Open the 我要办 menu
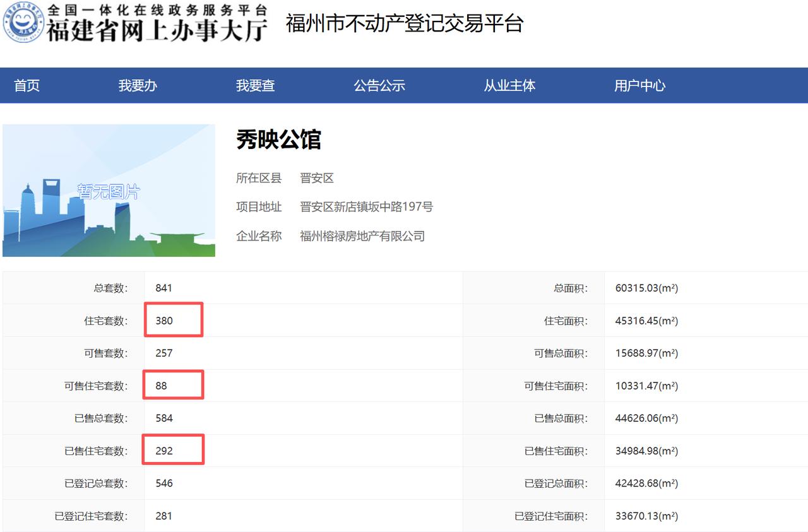Image resolution: width=808 pixels, height=532 pixels. 138,86
